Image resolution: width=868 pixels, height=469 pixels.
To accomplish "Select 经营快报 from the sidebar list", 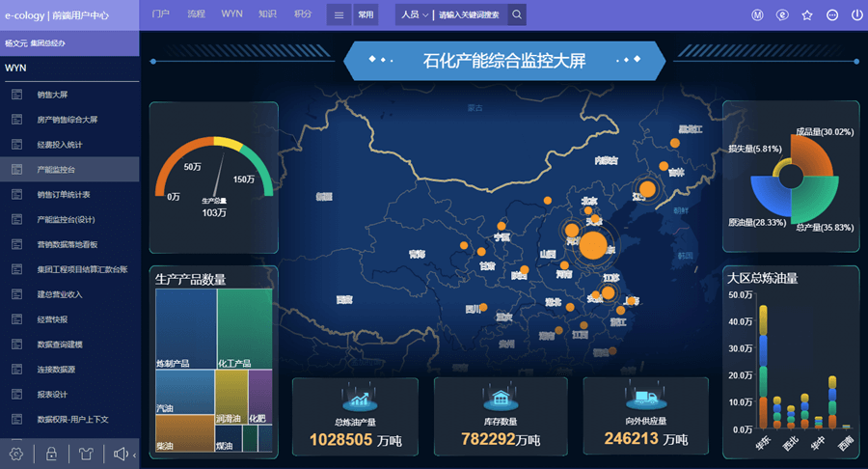I will coord(52,319).
